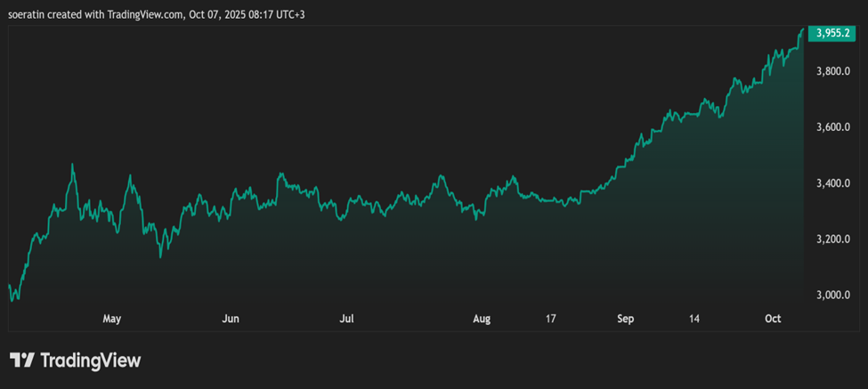Click the TradingView logo icon

(22, 361)
